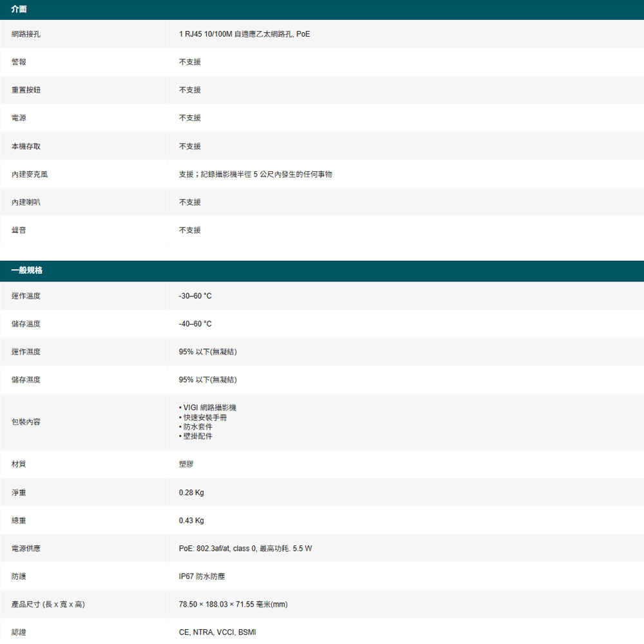
Task: Select the 網路接孔 row label
Action: point(26,33)
